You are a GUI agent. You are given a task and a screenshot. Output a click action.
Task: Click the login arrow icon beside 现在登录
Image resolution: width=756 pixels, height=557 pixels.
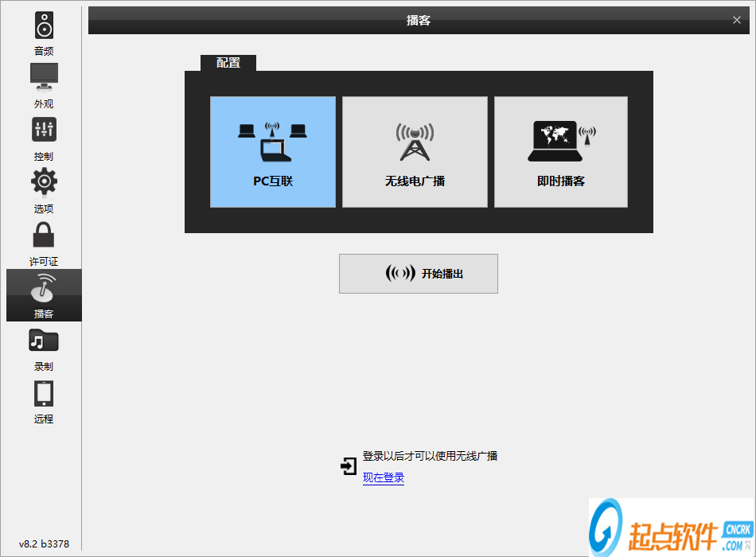[x=348, y=466]
